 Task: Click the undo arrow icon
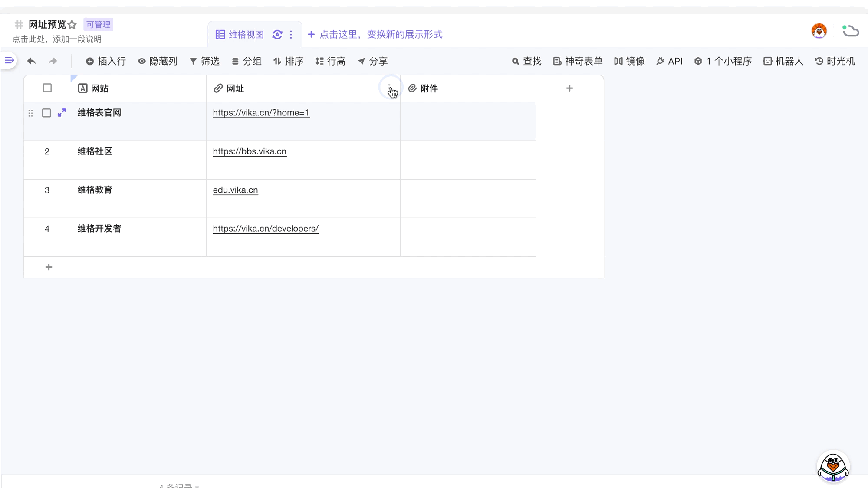[x=31, y=61]
